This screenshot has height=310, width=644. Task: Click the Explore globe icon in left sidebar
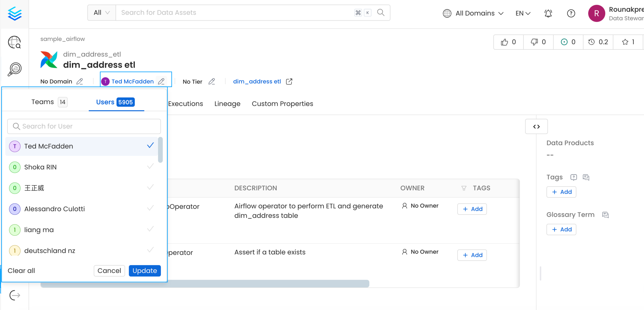14,42
